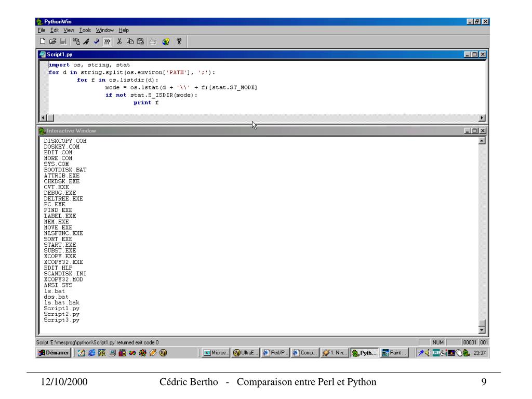Switch to the Comp... taskbar button
532x399 pixels.
coord(304,353)
